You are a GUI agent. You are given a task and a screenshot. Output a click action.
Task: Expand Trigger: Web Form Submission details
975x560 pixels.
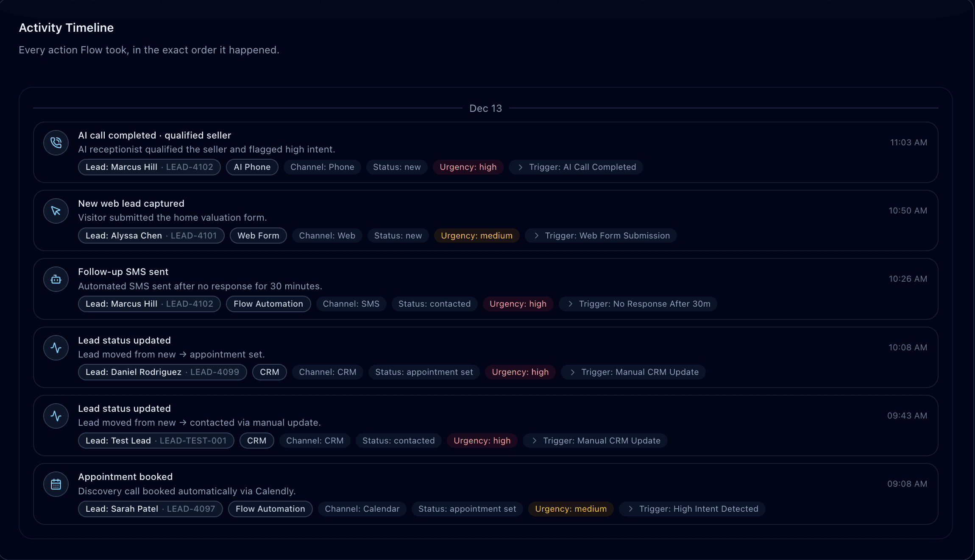coord(600,236)
